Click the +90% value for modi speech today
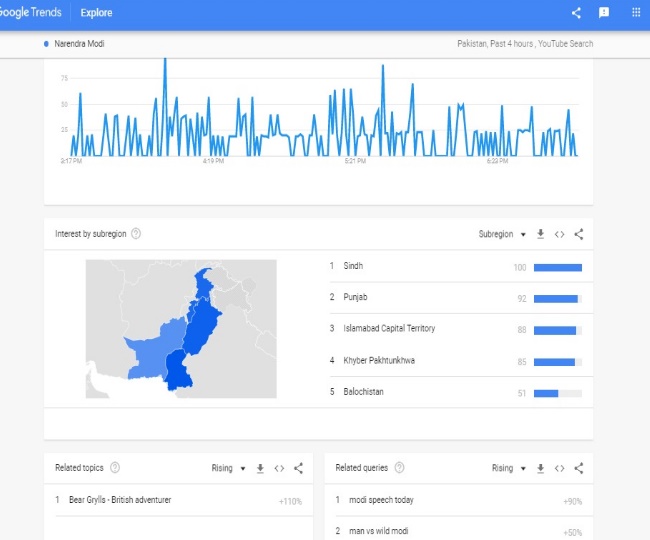 pos(572,501)
